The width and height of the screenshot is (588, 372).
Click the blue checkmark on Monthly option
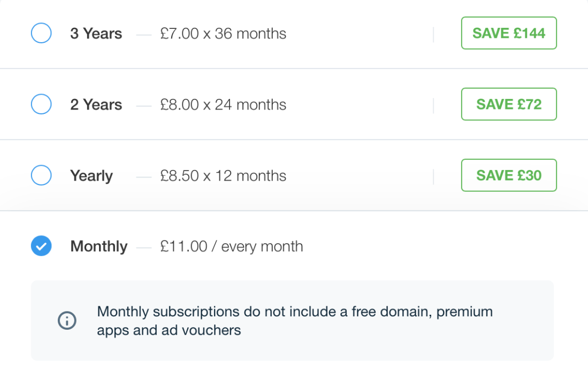(41, 246)
